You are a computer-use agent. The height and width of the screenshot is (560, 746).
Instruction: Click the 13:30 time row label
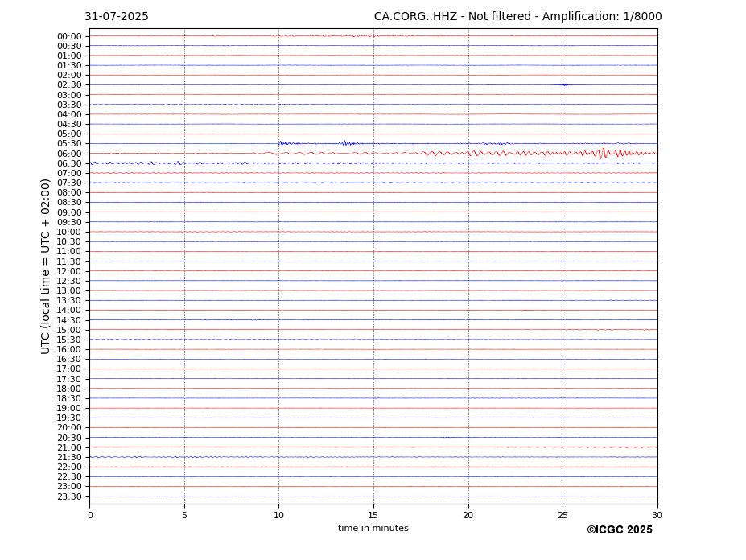[69, 301]
